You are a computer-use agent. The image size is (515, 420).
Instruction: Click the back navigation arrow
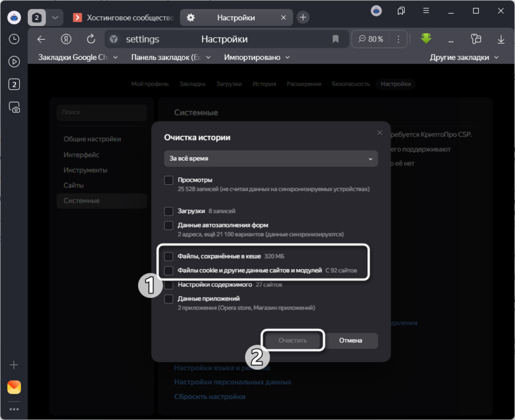click(x=41, y=39)
